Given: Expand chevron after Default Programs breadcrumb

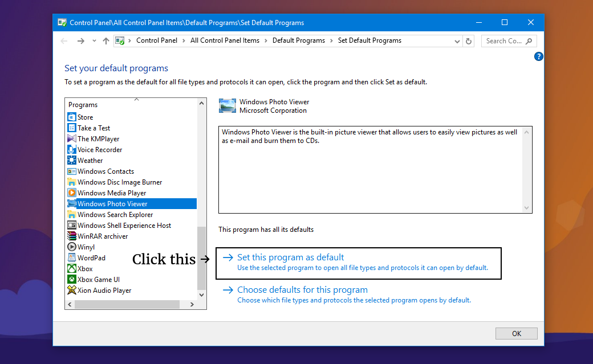Looking at the screenshot, I should [332, 41].
